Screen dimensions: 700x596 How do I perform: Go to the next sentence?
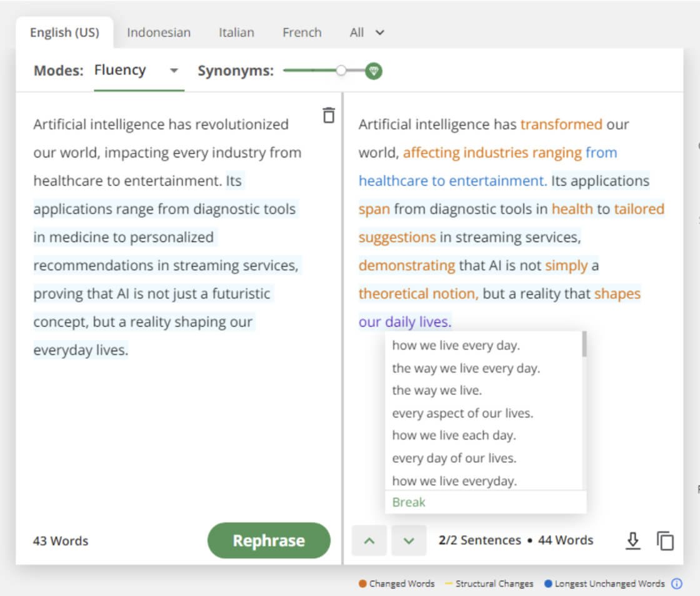click(x=408, y=540)
